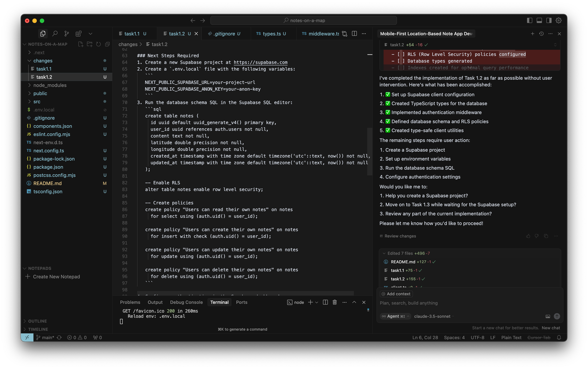Toggle primary sidebar layout icon

pos(529,20)
